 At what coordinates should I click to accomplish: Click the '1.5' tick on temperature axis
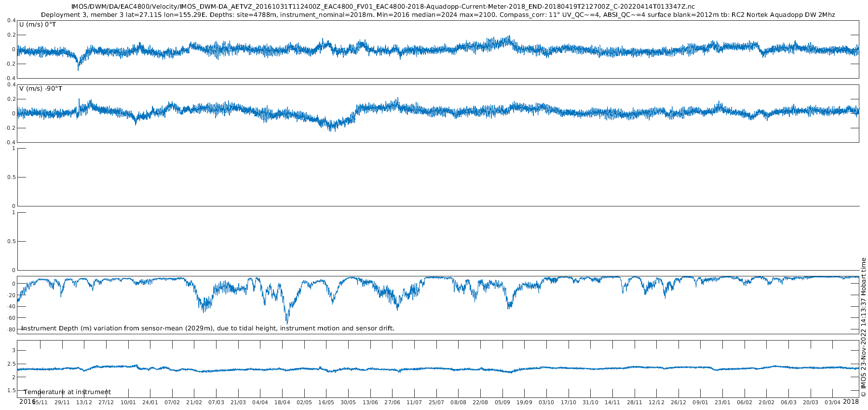[x=11, y=391]
